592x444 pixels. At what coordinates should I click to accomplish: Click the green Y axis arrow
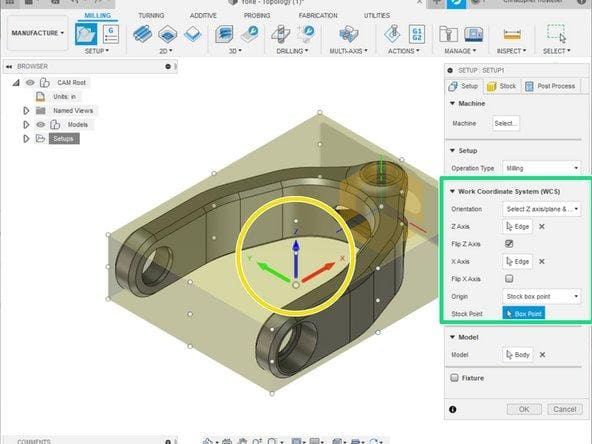274,272
